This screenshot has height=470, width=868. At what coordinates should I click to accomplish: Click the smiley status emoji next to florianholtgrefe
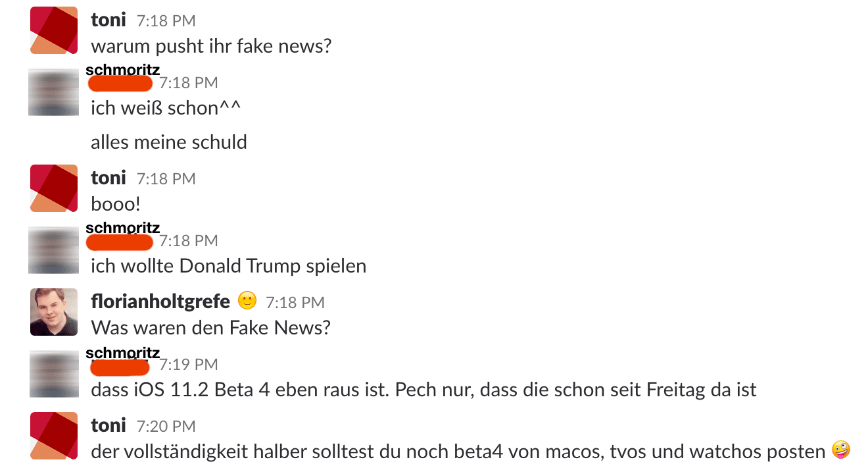pos(247,301)
